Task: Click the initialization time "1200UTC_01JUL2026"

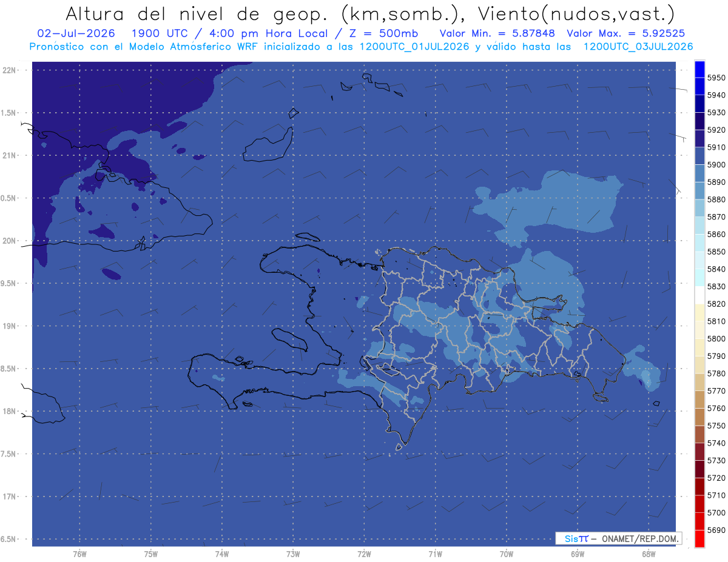Action: coord(414,47)
